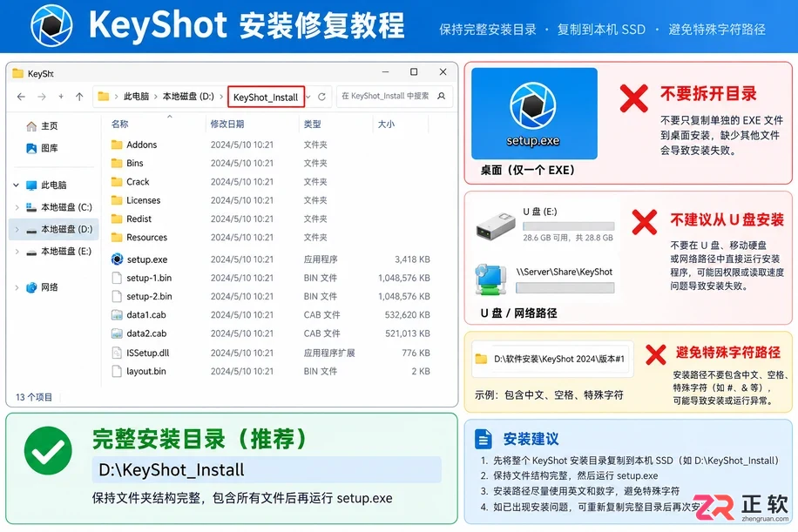Select the Crack folder icon
The image size is (798, 532).
(x=117, y=182)
